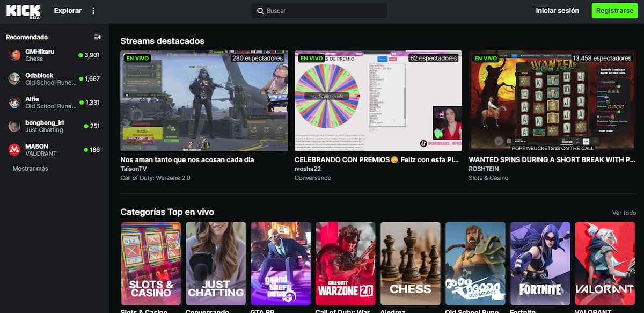Click the Explorar menu item
Screen dimensions: 644x313
tap(68, 11)
